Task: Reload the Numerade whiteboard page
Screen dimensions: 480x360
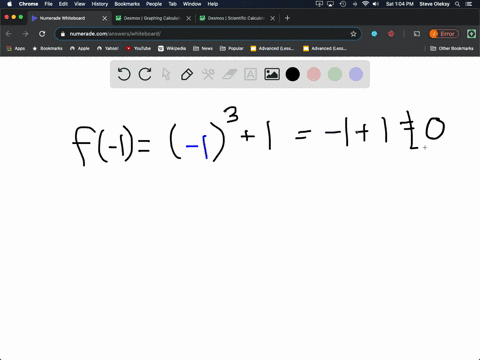Action: [42, 34]
